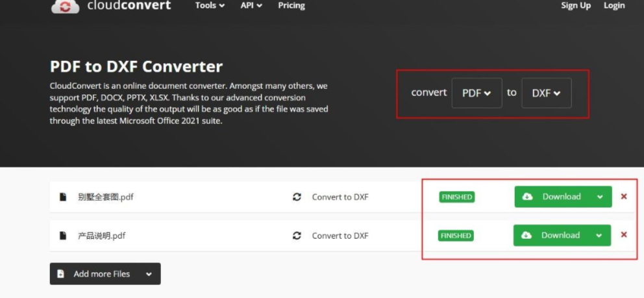Image resolution: width=644 pixels, height=298 pixels.
Task: Open the Tools menu
Action: click(210, 6)
